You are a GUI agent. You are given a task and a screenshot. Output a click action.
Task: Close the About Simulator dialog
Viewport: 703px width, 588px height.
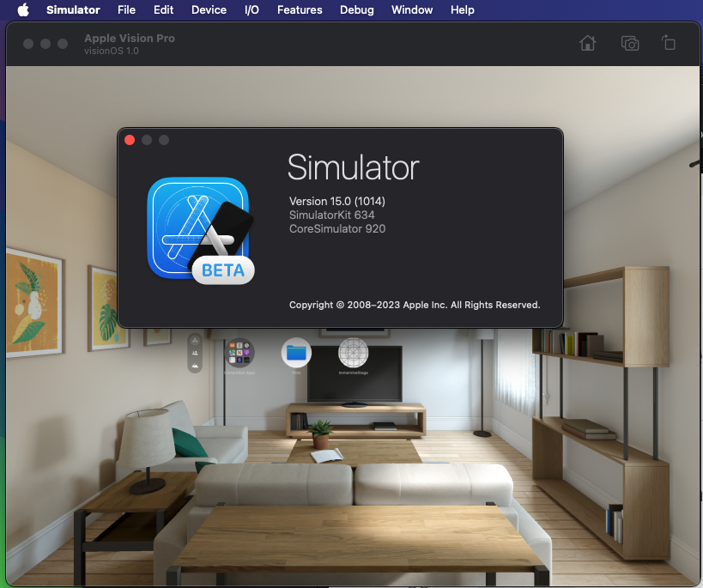click(130, 140)
